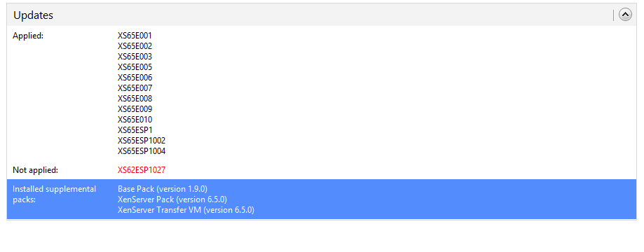Collapse the Updates section chevron
Image resolution: width=644 pixels, height=252 pixels.
click(625, 15)
